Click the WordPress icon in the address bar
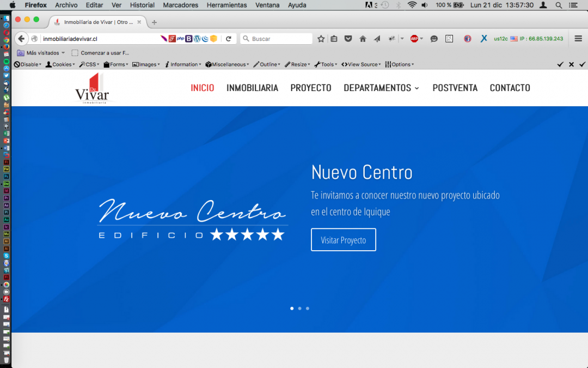The image size is (588, 368). 197,39
